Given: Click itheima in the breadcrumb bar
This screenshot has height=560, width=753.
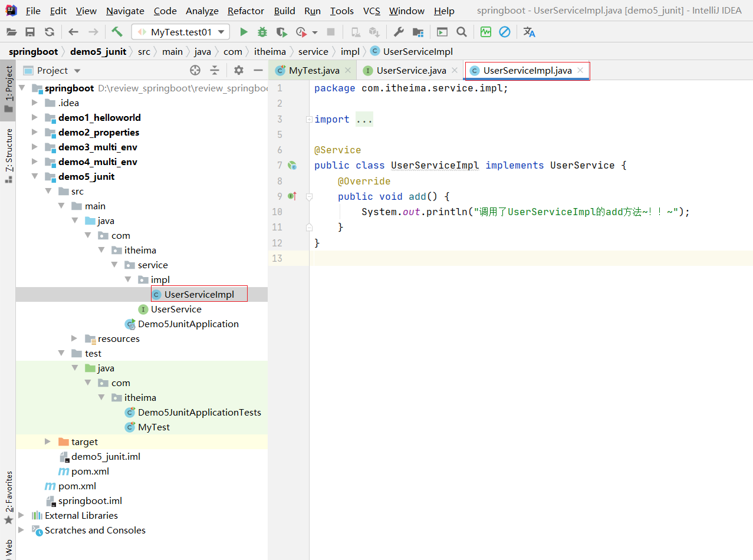Looking at the screenshot, I should pos(269,52).
